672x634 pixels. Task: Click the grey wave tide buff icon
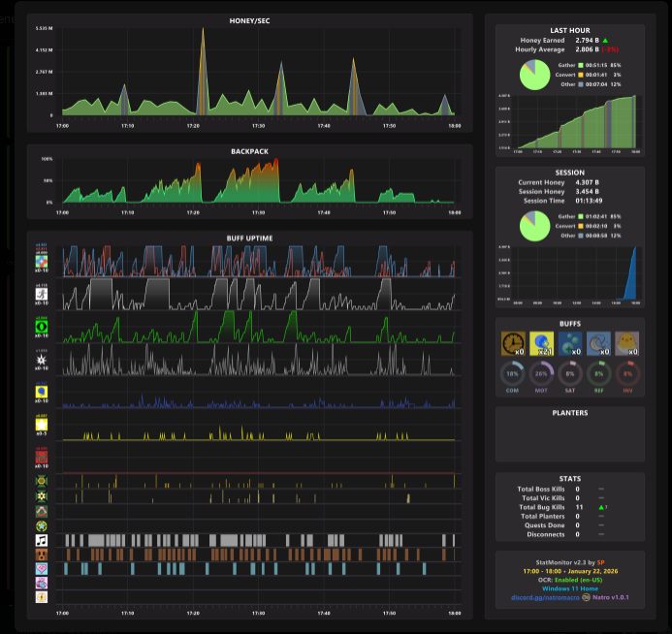coord(598,343)
